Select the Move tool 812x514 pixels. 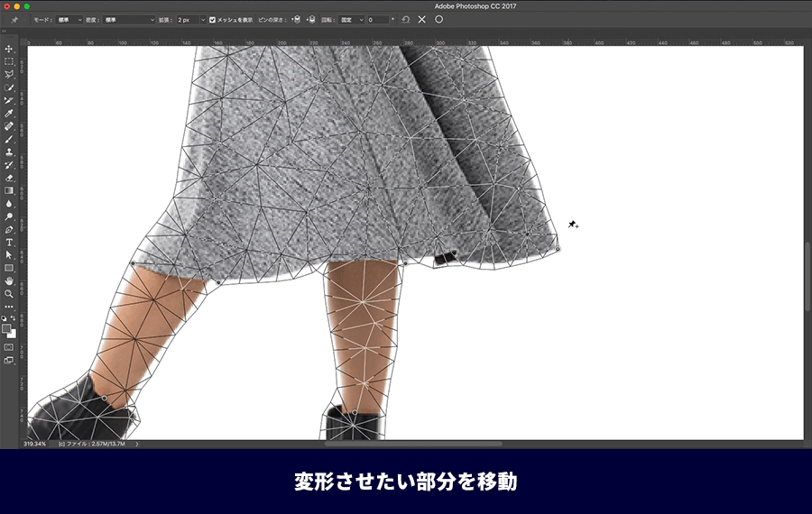click(x=9, y=49)
